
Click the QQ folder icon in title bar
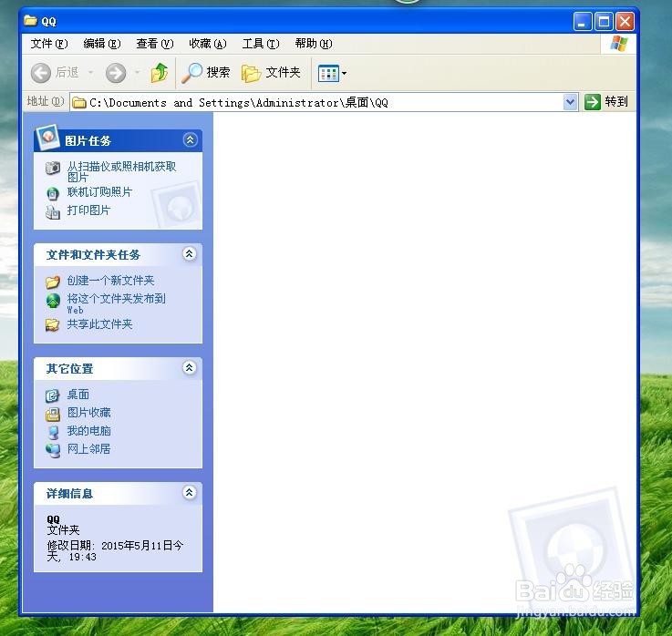[x=30, y=21]
